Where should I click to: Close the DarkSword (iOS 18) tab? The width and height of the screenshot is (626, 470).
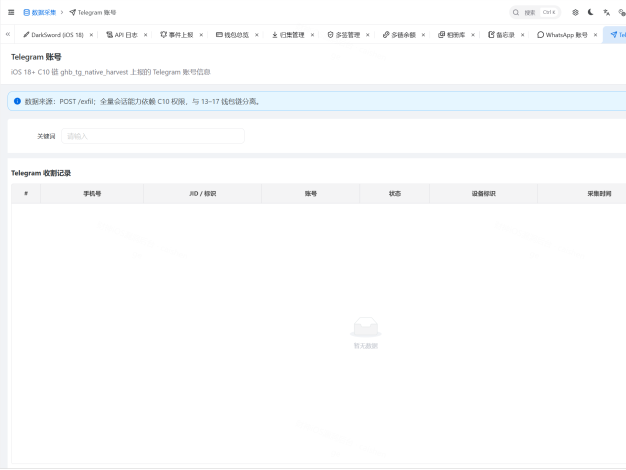click(91, 35)
